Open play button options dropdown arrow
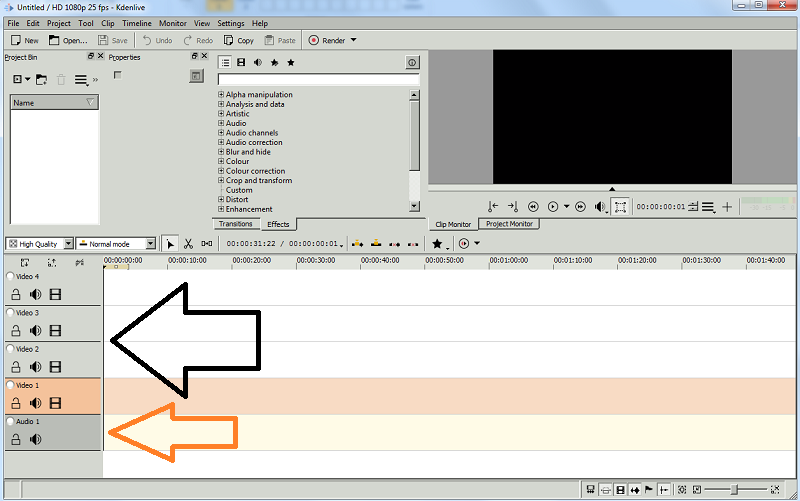This screenshot has height=501, width=800. pos(566,207)
